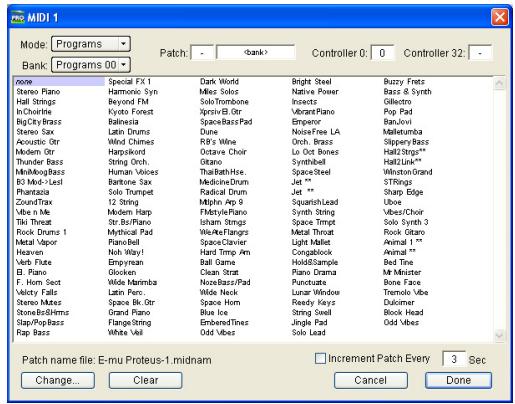Select the Big City Brass patch
The image size is (515, 404).
click(39, 122)
